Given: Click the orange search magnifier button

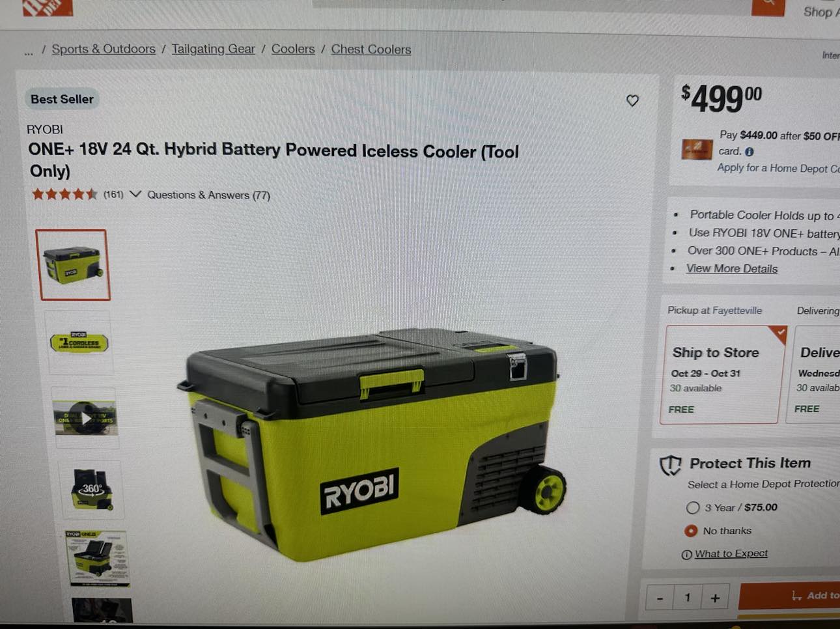Looking at the screenshot, I should pyautogui.click(x=768, y=7).
